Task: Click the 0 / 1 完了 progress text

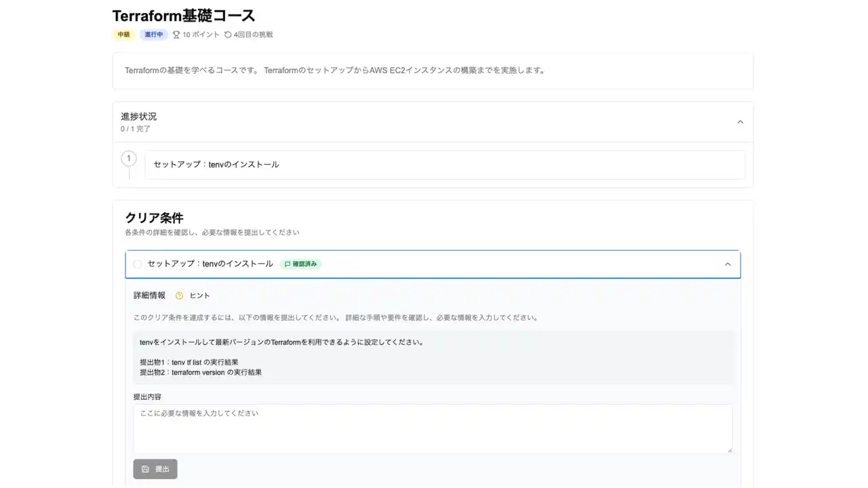Action: click(x=136, y=129)
